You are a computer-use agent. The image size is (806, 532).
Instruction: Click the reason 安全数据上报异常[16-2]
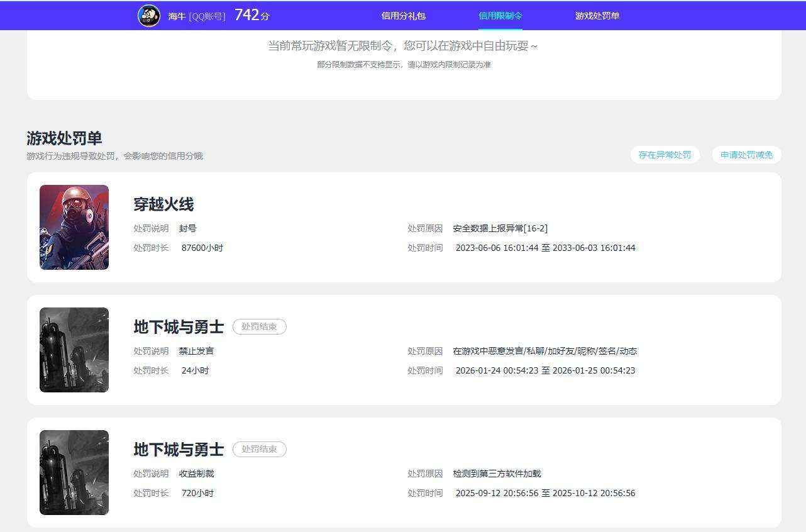coord(500,228)
